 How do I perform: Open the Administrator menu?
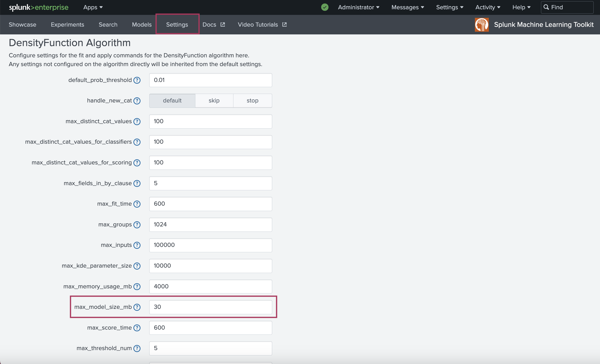359,7
